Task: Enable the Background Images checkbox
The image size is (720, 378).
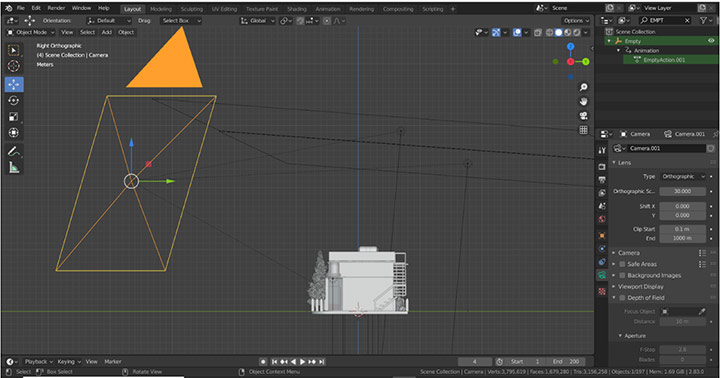Action: 622,275
